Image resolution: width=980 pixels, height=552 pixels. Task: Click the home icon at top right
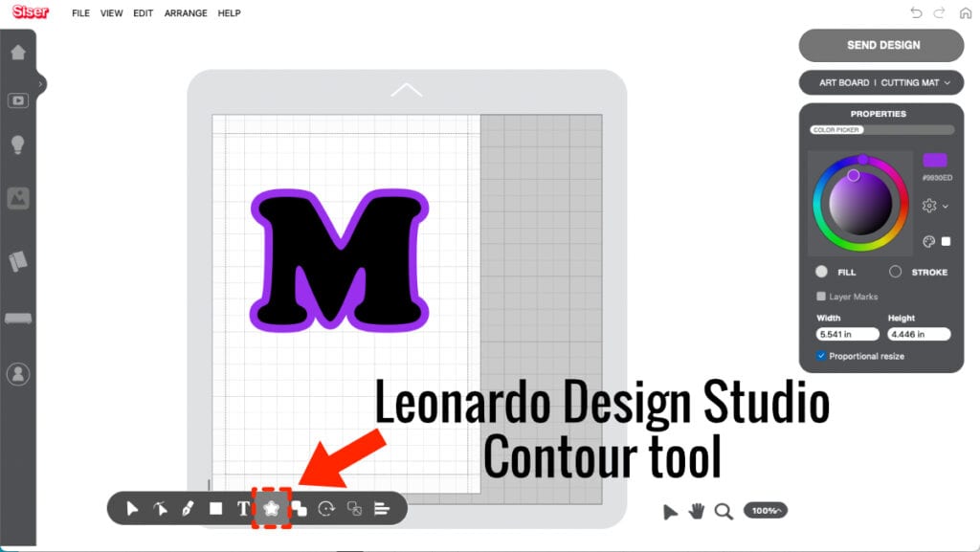(965, 13)
